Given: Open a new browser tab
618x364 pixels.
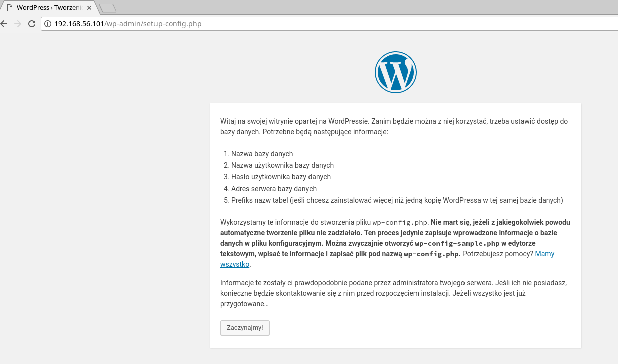Looking at the screenshot, I should [x=107, y=8].
